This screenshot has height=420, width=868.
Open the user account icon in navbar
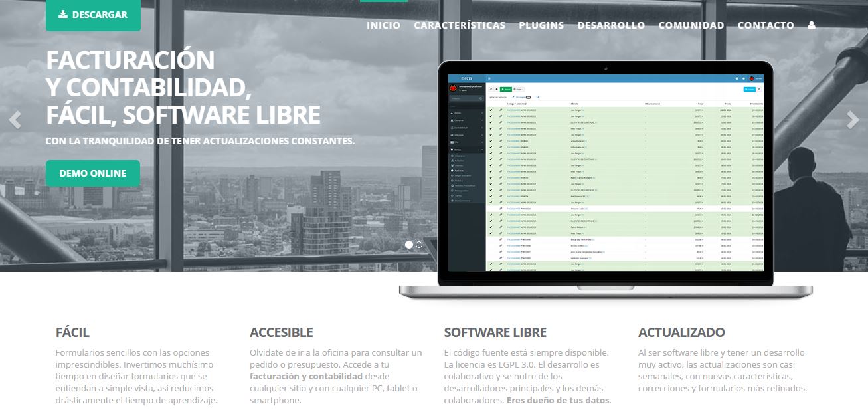pyautogui.click(x=811, y=25)
